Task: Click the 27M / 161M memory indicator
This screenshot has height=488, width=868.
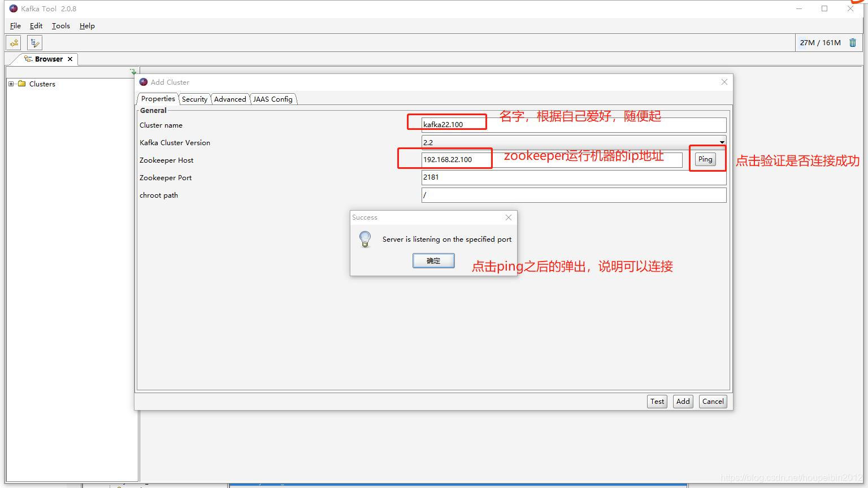Action: (820, 42)
